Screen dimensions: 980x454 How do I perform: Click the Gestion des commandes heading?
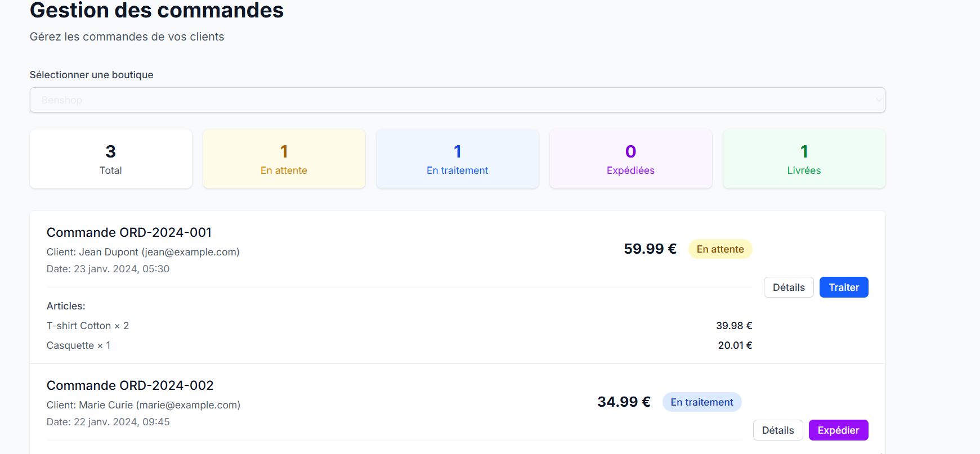click(x=156, y=11)
